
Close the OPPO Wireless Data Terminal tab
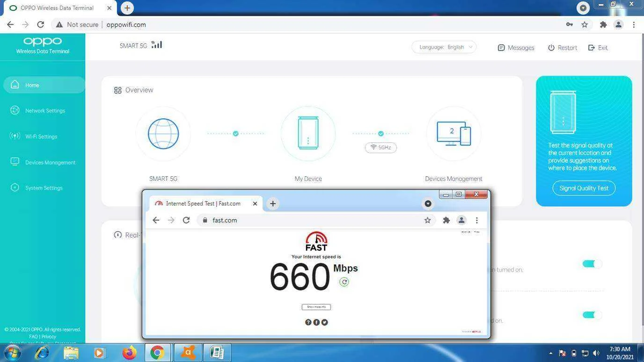point(109,8)
